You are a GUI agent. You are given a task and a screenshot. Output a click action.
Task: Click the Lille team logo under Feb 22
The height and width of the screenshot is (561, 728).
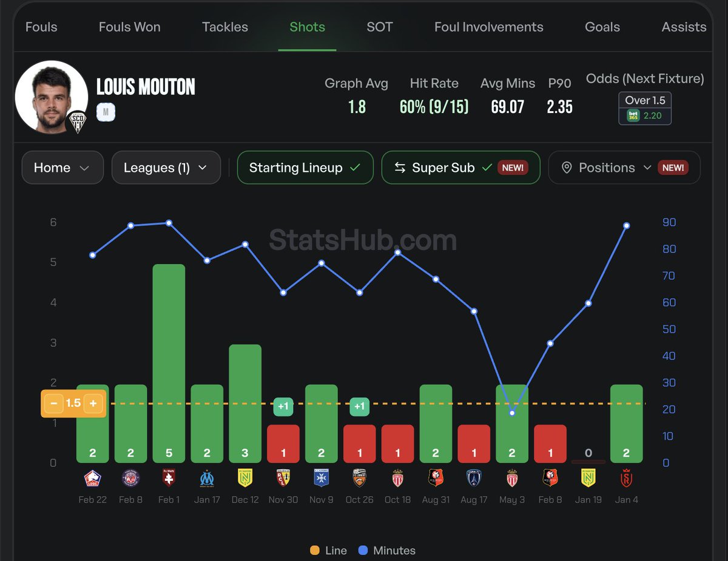(x=92, y=478)
